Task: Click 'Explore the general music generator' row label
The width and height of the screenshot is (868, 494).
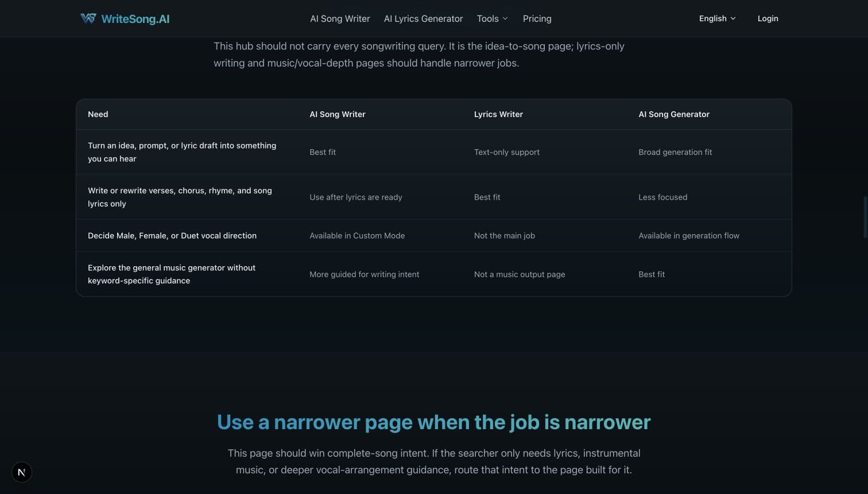Action: point(172,274)
